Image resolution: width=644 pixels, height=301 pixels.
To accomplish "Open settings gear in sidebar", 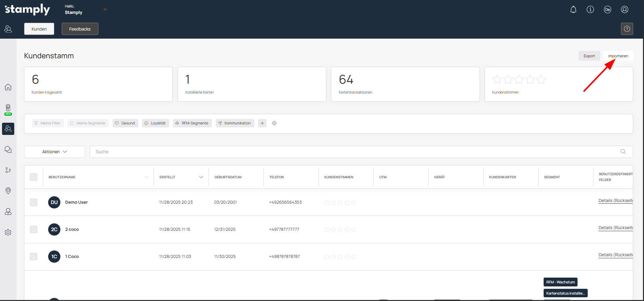I will [8, 233].
